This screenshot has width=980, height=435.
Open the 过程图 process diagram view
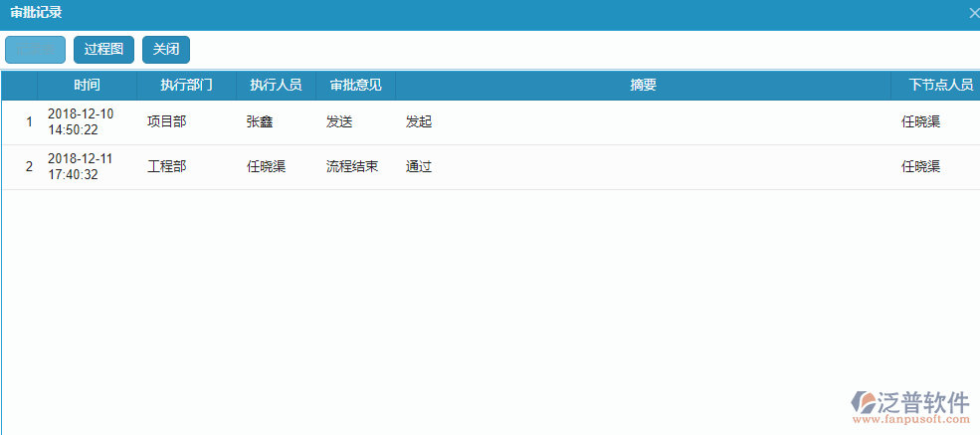103,50
